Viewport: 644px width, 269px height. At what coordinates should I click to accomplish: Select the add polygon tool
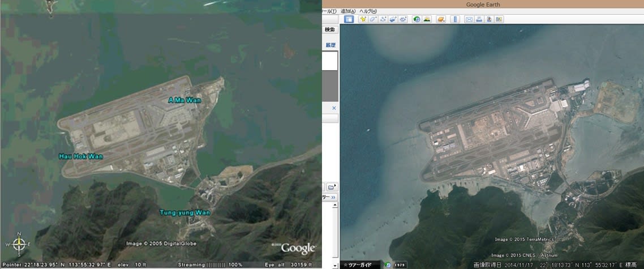(373, 19)
